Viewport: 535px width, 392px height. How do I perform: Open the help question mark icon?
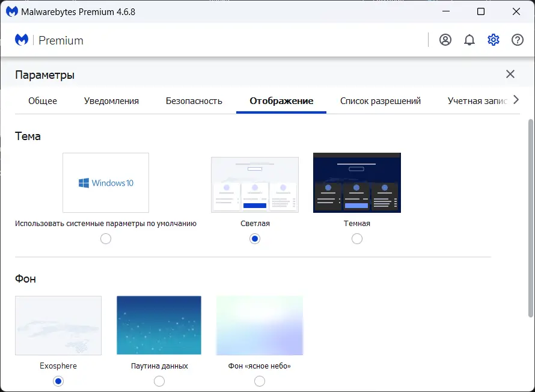[517, 40]
